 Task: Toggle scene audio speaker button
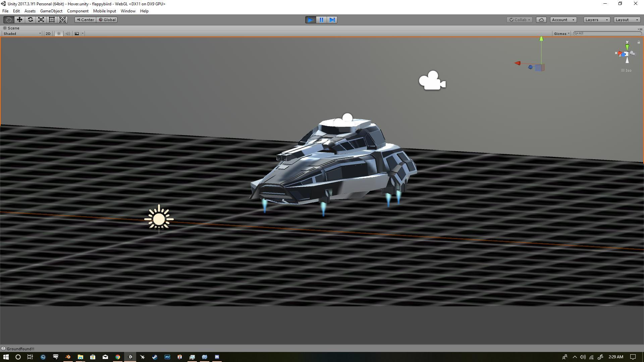pos(68,34)
